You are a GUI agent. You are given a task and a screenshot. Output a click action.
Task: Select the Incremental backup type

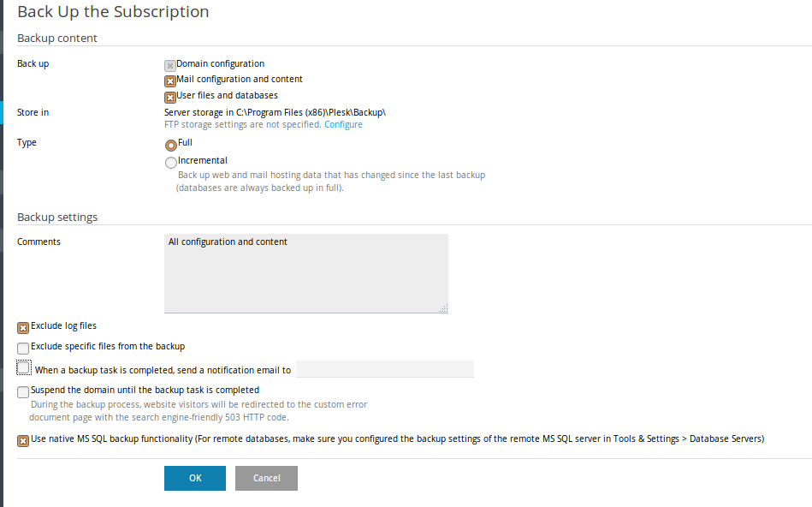coord(171,163)
